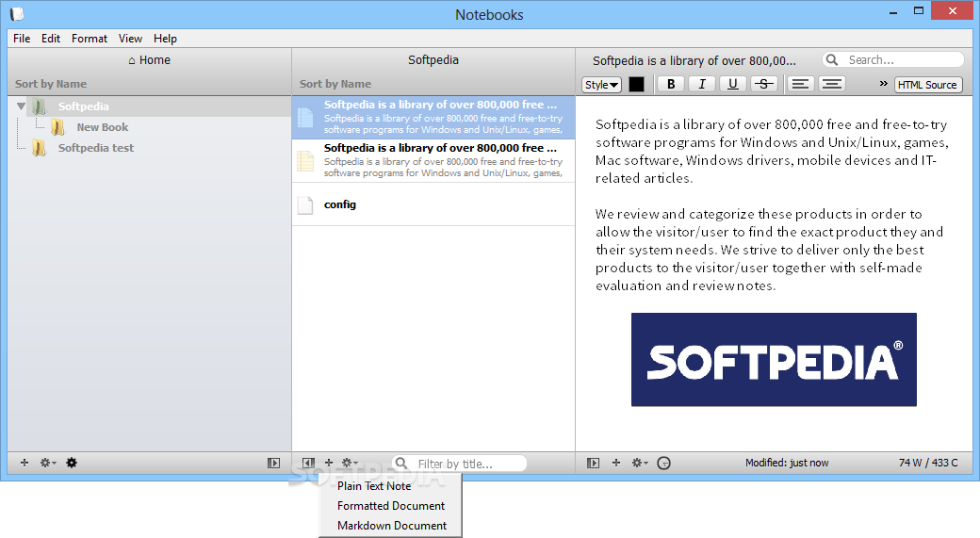Open the Edit menu

51,38
